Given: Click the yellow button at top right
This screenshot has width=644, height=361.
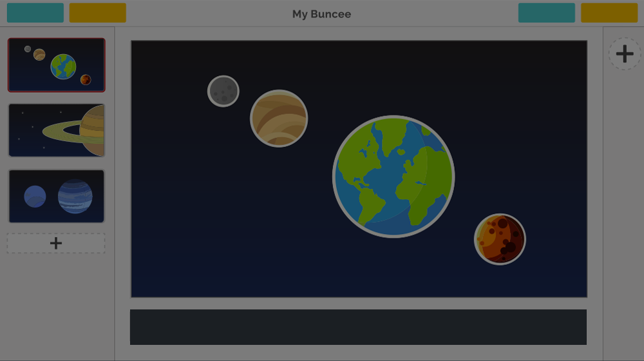Looking at the screenshot, I should click(609, 13).
